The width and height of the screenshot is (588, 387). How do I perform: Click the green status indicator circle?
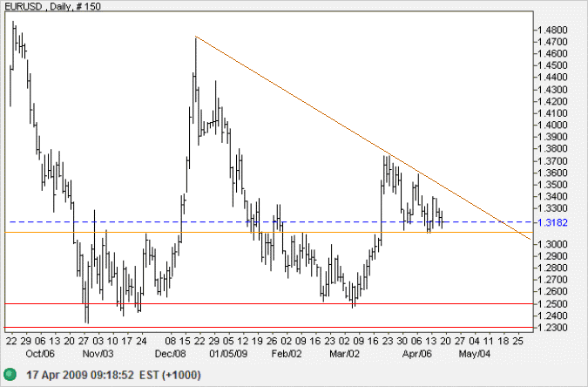(x=10, y=374)
